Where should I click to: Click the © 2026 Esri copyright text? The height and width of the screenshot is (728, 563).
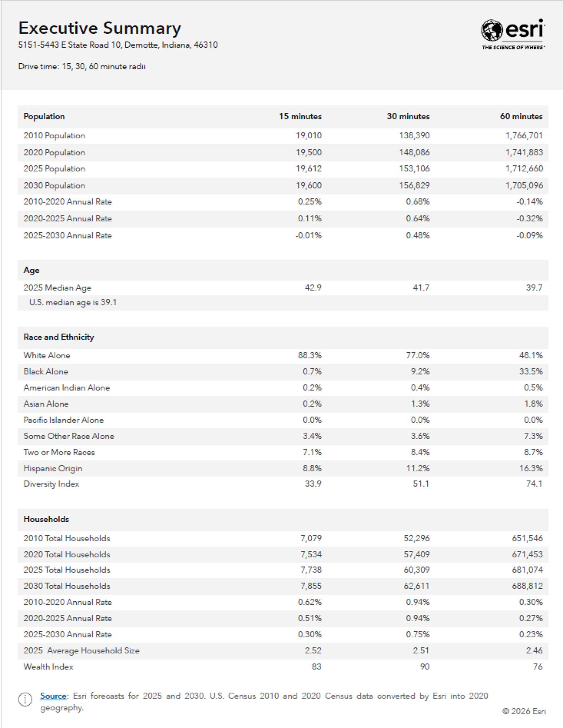tap(524, 711)
